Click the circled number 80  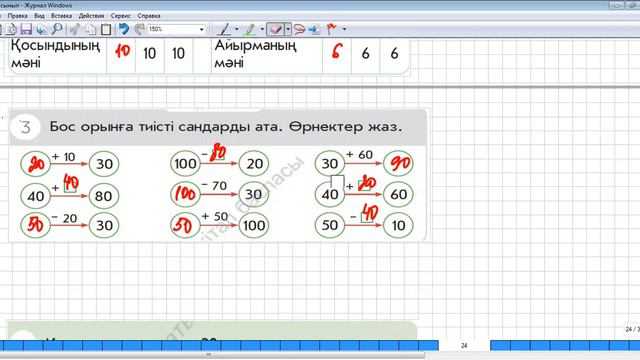click(104, 196)
